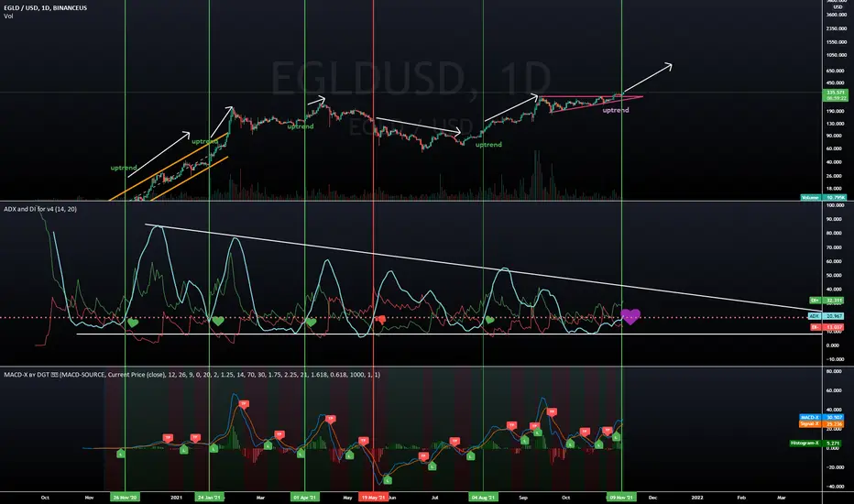Click Dec on the time axis
The height and width of the screenshot is (504, 854).
coord(652,498)
